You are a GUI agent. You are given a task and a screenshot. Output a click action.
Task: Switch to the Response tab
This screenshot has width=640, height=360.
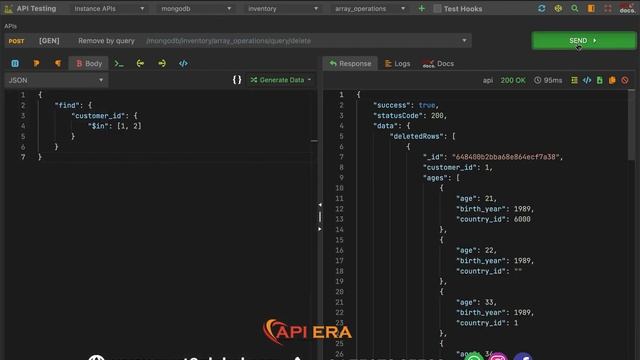350,63
